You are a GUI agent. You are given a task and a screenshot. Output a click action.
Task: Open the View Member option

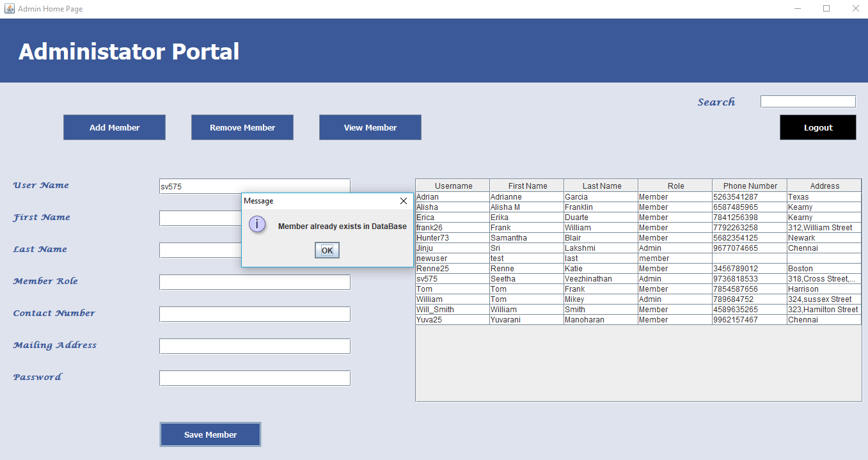pos(370,127)
